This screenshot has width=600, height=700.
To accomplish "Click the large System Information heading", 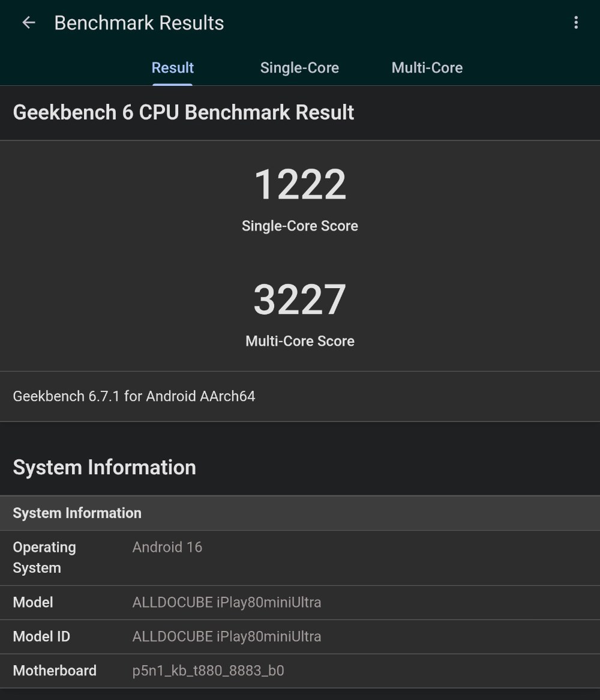I will (104, 468).
